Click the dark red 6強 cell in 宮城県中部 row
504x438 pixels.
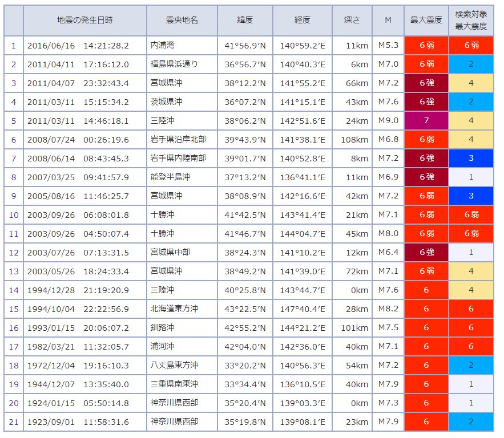pos(426,253)
